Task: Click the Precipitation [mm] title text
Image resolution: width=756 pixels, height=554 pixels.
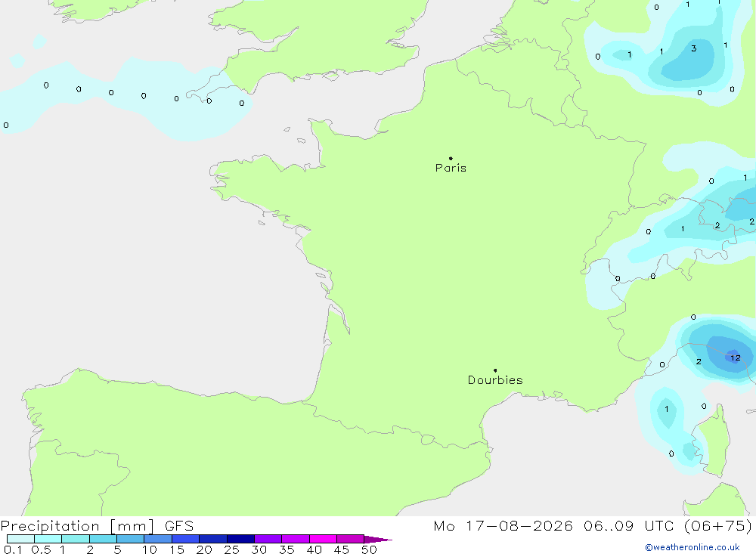Action: [x=77, y=526]
